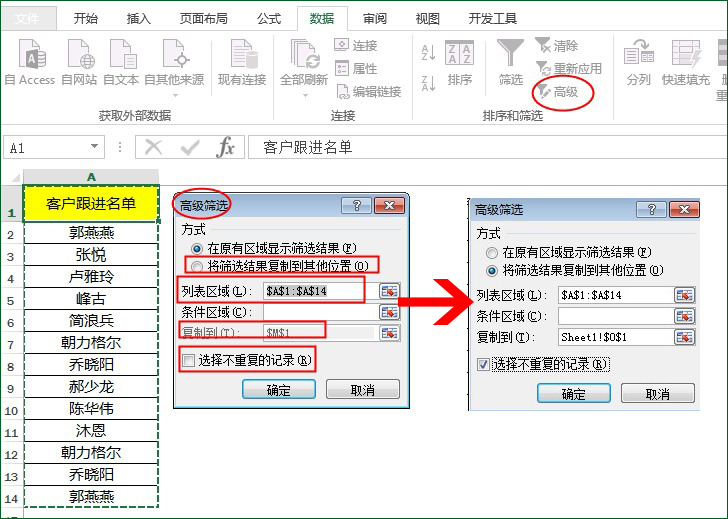Click the 快速填充 flash fill icon
The image size is (728, 519).
point(686,63)
